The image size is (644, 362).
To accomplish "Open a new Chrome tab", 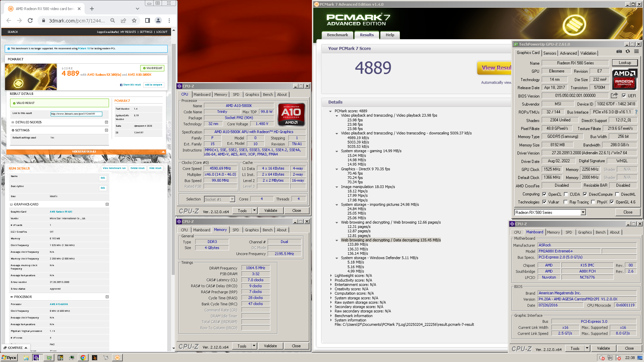I will [x=92, y=9].
